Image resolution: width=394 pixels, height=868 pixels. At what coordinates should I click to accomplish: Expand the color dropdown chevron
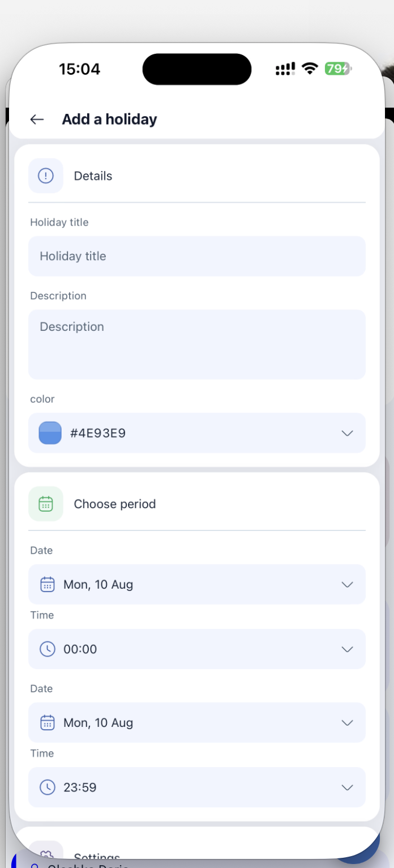[348, 433]
